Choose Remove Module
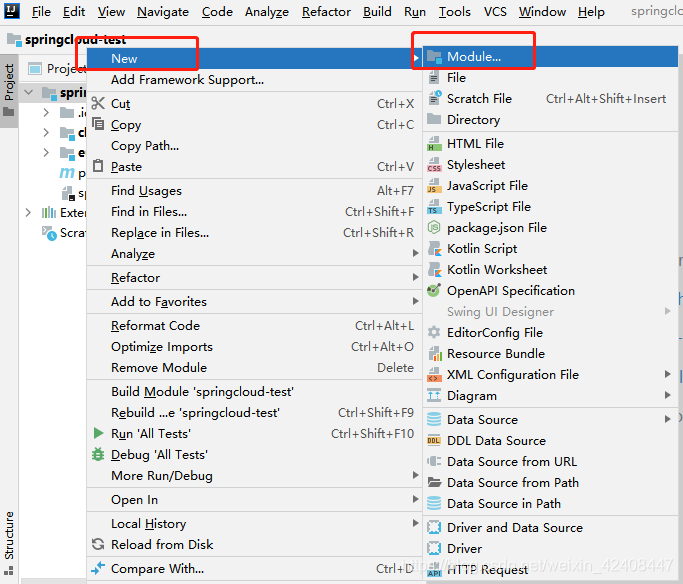This screenshot has height=584, width=683. click(254, 368)
